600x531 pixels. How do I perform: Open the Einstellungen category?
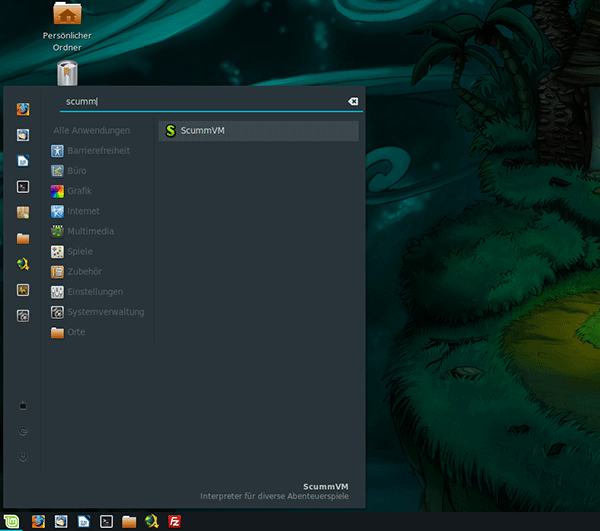(94, 291)
